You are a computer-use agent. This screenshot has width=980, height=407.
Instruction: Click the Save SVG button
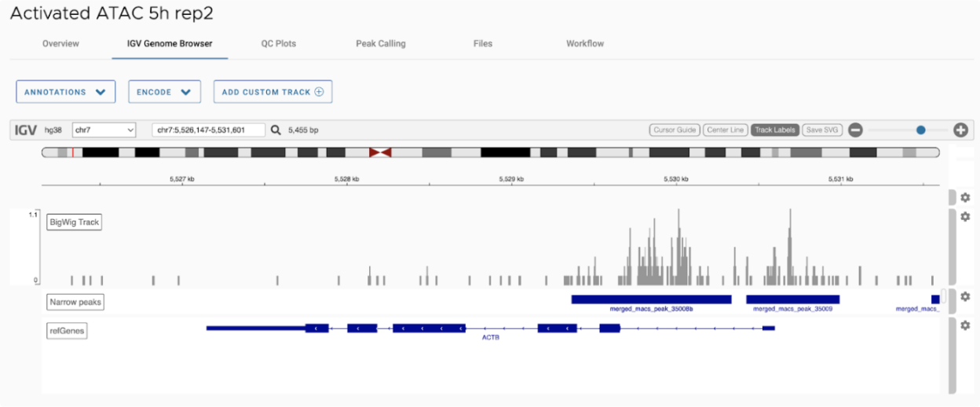pyautogui.click(x=822, y=130)
